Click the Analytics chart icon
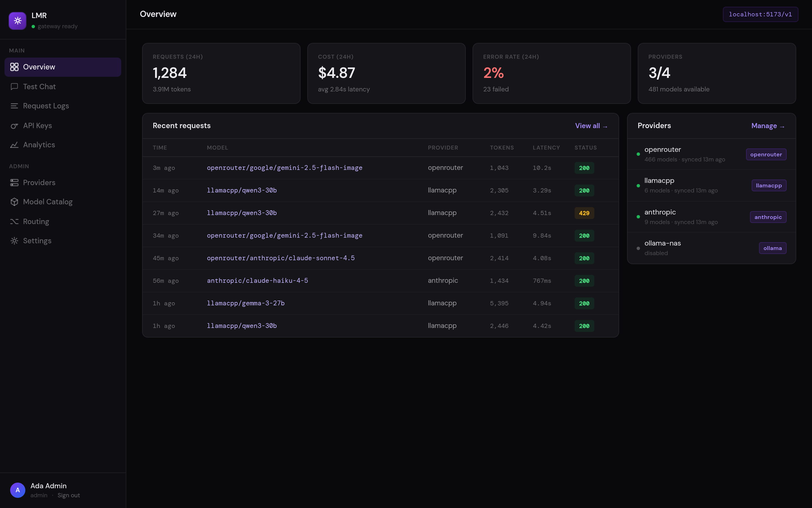Screen dimensions: 812x508 (x=14, y=145)
